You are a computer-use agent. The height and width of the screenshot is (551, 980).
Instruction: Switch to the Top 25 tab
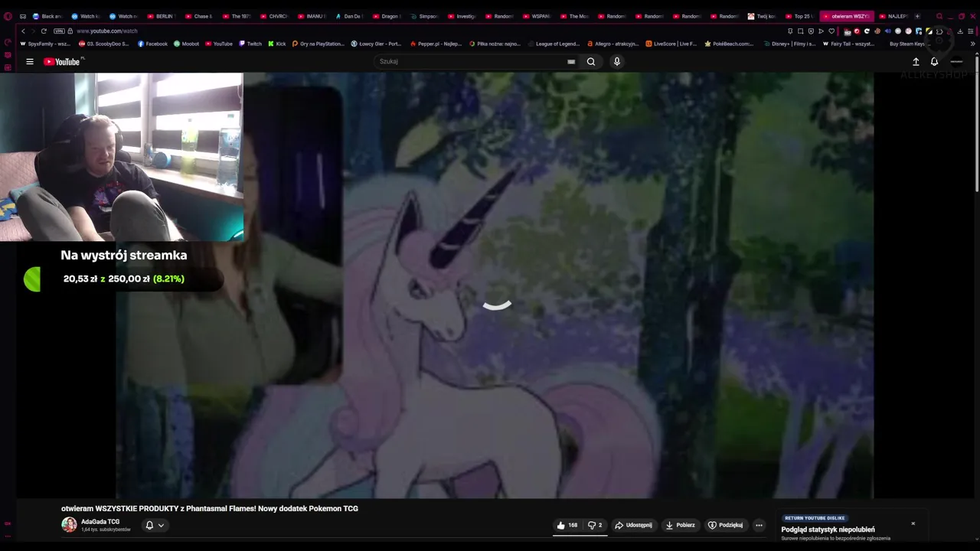799,16
